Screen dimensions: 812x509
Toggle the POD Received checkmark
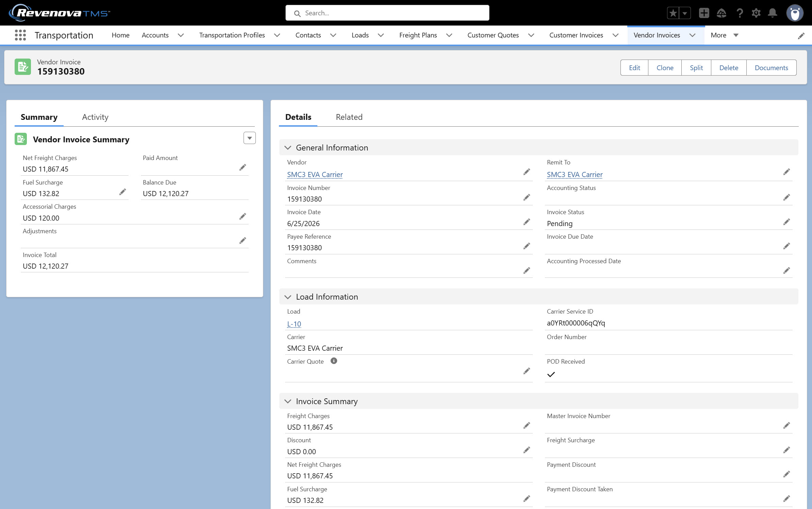(551, 374)
